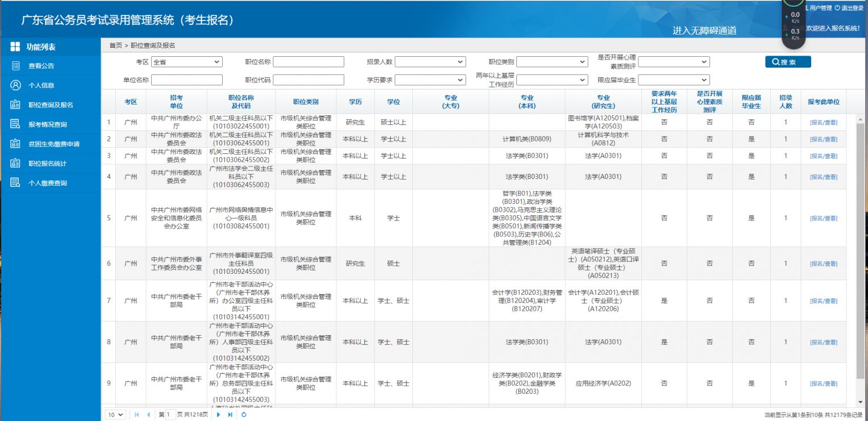Click 进入无障碍通道 link
The image size is (868, 421).
(704, 31)
